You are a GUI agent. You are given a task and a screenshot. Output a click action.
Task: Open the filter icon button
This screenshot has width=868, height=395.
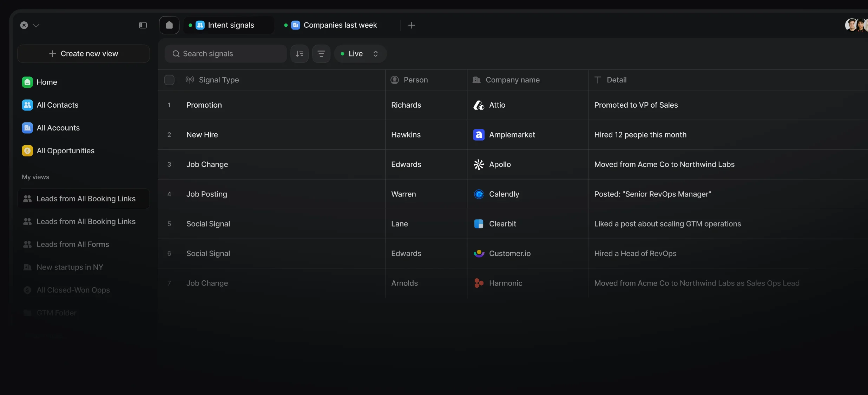pos(321,54)
